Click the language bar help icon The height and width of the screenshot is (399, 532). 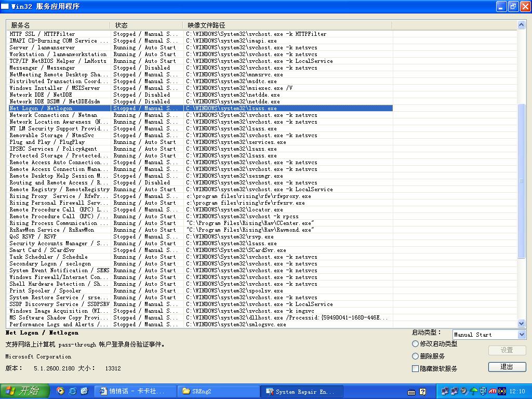423,392
